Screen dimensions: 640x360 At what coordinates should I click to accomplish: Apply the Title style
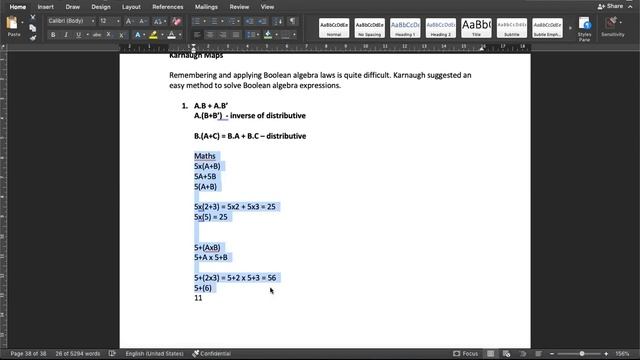(476, 28)
